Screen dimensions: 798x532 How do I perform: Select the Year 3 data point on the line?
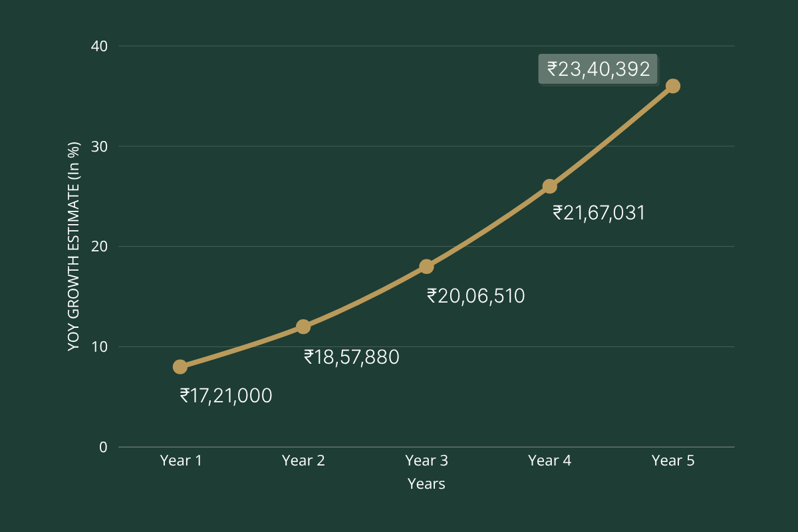(426, 267)
